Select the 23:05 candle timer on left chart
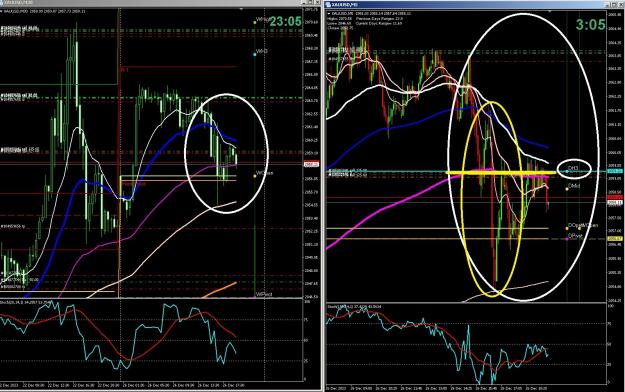Screen dimensions: 625x392 coord(285,21)
